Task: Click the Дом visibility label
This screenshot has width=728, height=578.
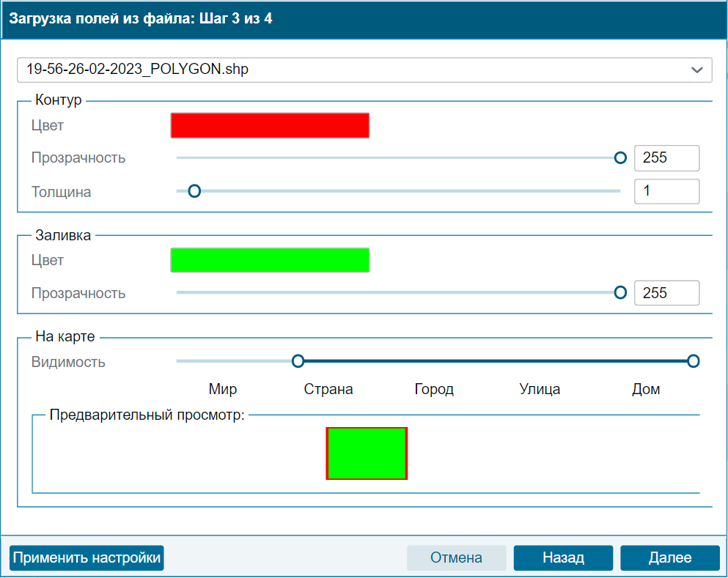Action: [646, 389]
